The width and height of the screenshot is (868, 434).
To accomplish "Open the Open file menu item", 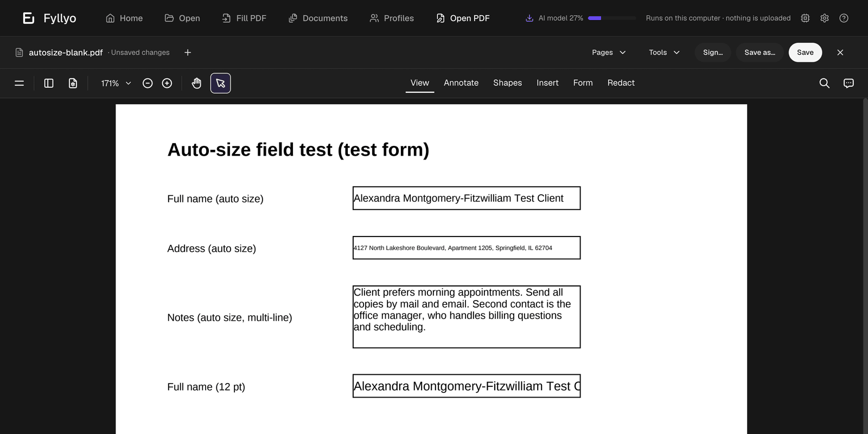I will click(x=182, y=18).
